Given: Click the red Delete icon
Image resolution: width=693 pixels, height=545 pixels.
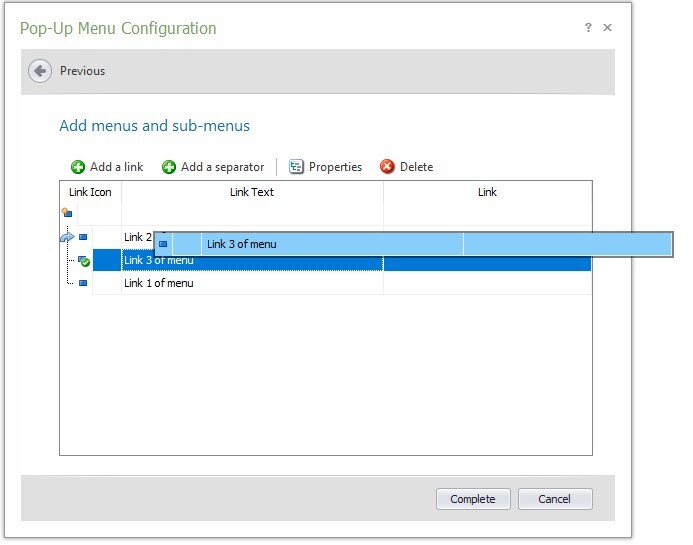Looking at the screenshot, I should 388,167.
